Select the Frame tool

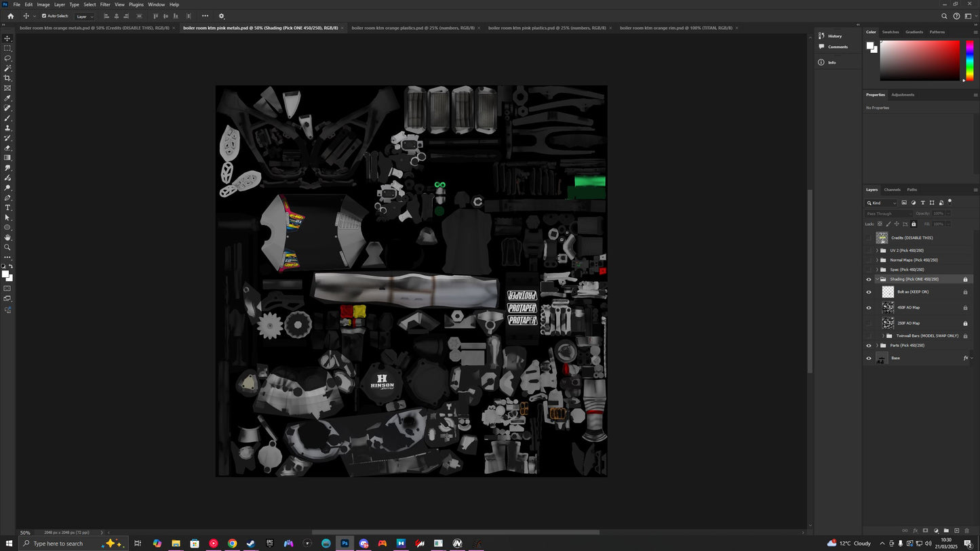click(7, 88)
